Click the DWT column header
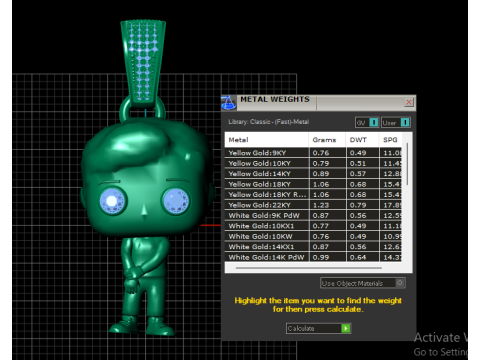This screenshot has width=480, height=360. pos(362,140)
